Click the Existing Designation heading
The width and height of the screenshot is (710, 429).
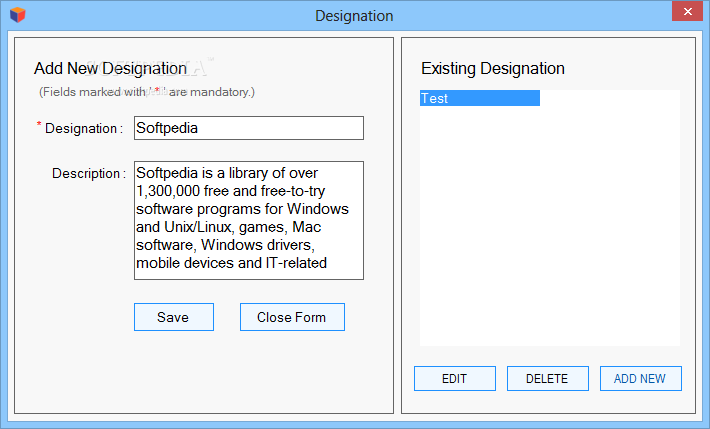(493, 68)
